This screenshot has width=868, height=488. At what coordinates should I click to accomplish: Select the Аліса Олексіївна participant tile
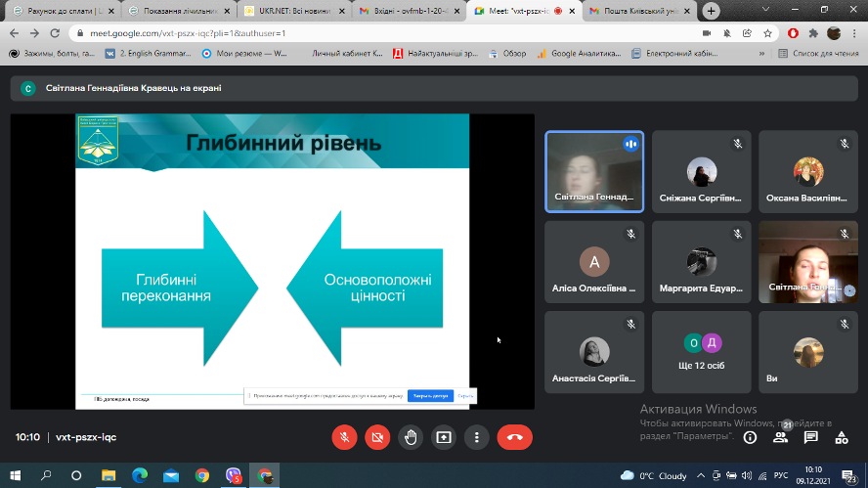594,262
